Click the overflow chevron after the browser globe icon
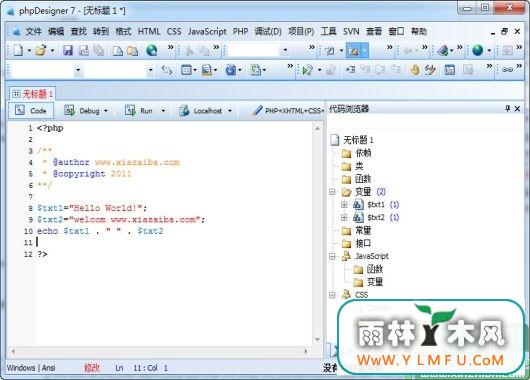 (171, 47)
